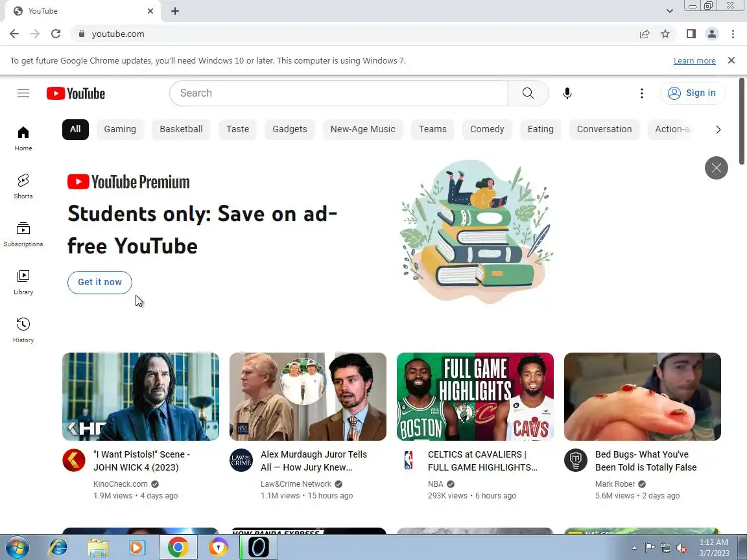Open YouTube settings three-dot menu
Image resolution: width=747 pixels, height=560 pixels.
point(642,93)
